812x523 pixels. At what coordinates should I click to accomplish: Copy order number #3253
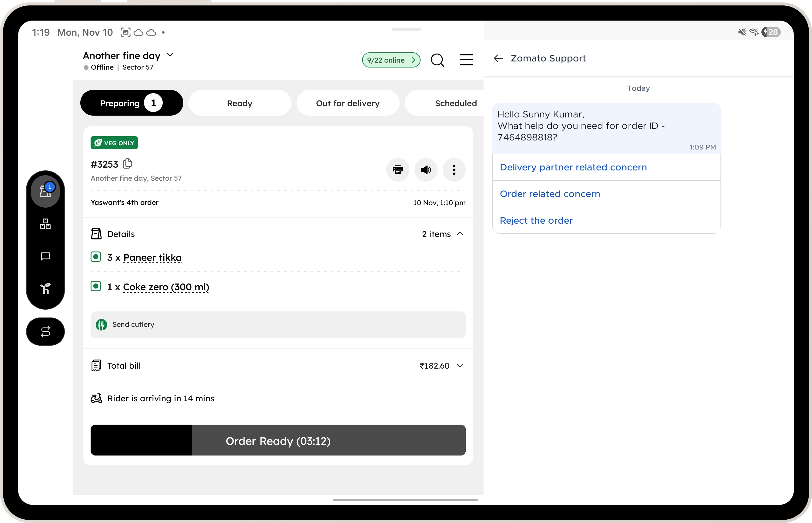coord(128,164)
